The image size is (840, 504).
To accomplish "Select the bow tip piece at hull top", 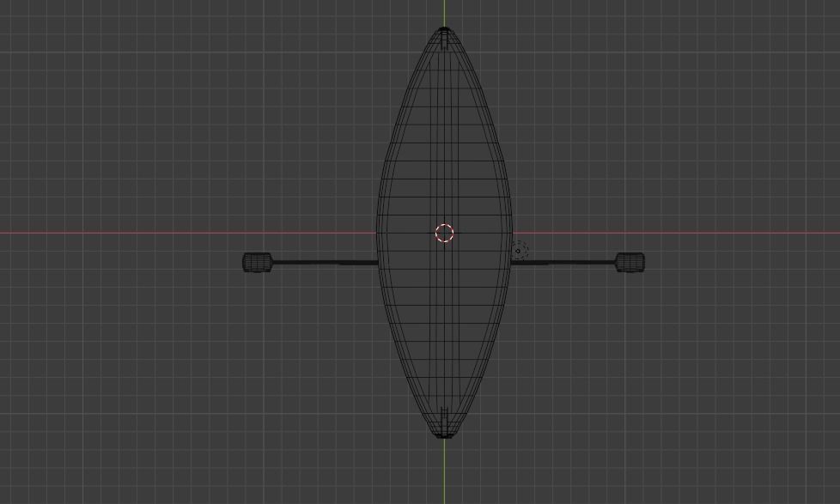I will coord(444,38).
